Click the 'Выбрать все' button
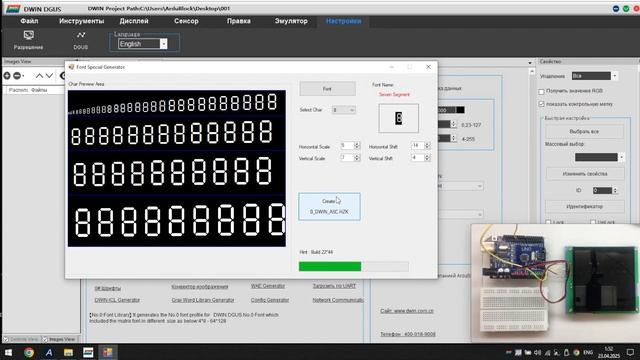This screenshot has width=640, height=360. tap(584, 132)
